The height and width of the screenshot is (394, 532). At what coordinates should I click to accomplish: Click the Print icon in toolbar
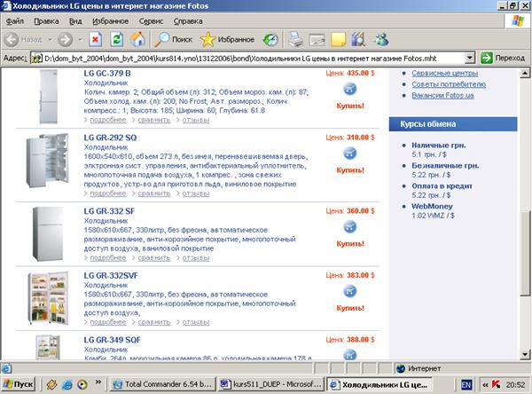pos(295,39)
